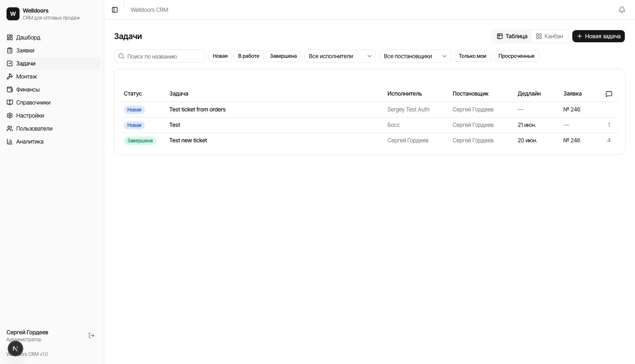Screen dimensions: 635x364
Task: Open the Все постановщики dropdown
Action: (415, 56)
